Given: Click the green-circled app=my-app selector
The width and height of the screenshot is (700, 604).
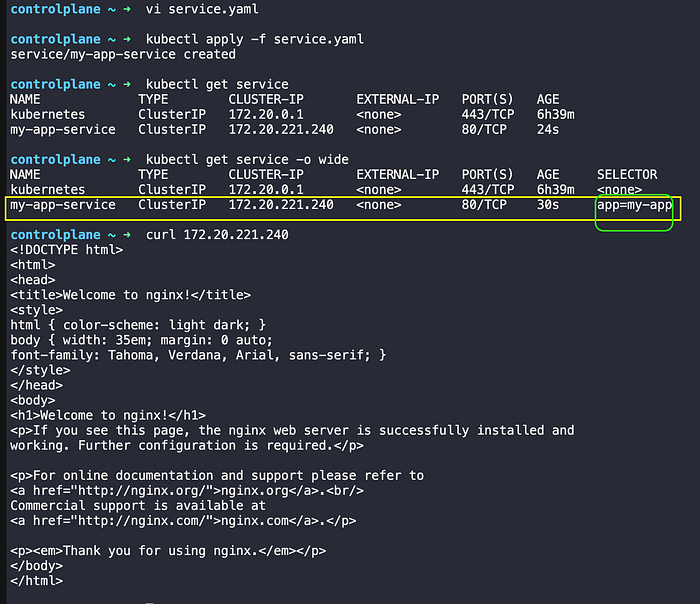Looking at the screenshot, I should [x=634, y=205].
